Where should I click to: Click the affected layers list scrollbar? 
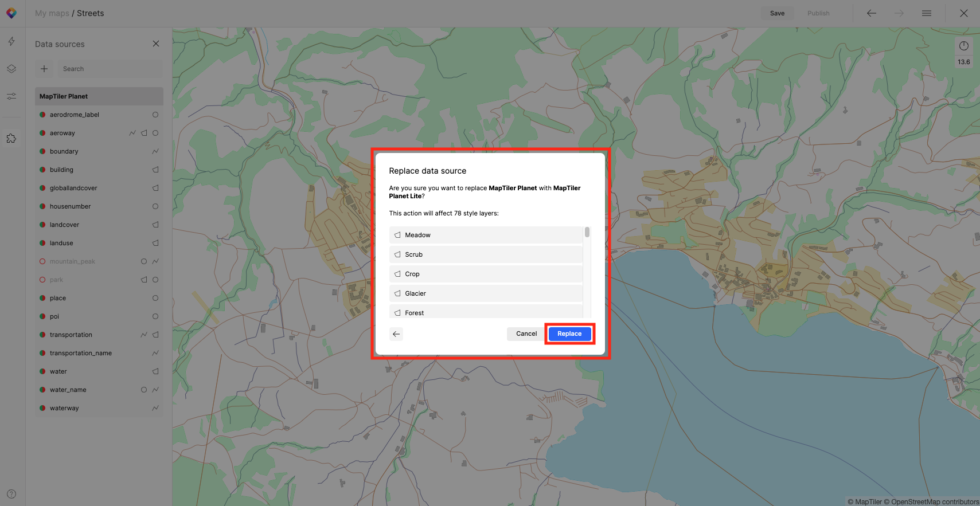tap(587, 233)
